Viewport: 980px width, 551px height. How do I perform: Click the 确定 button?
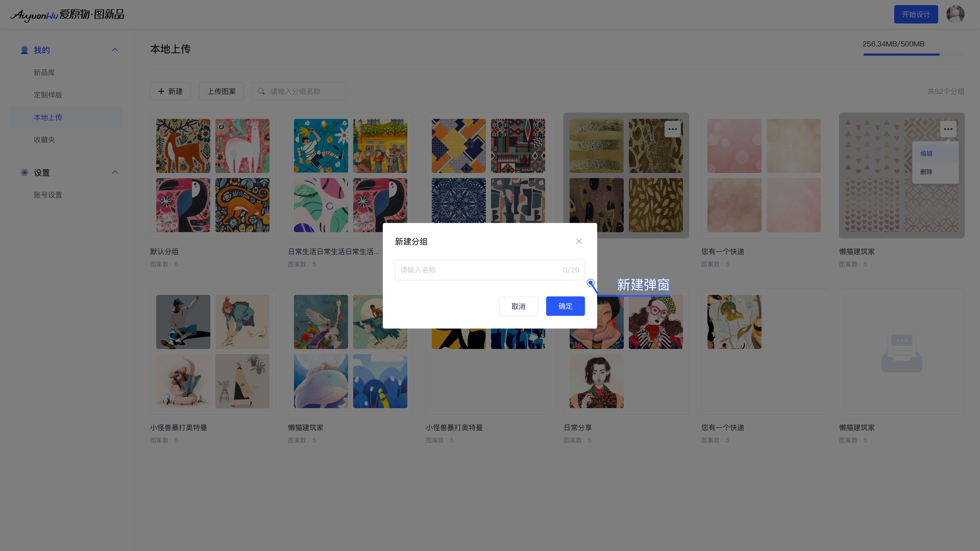(x=565, y=306)
